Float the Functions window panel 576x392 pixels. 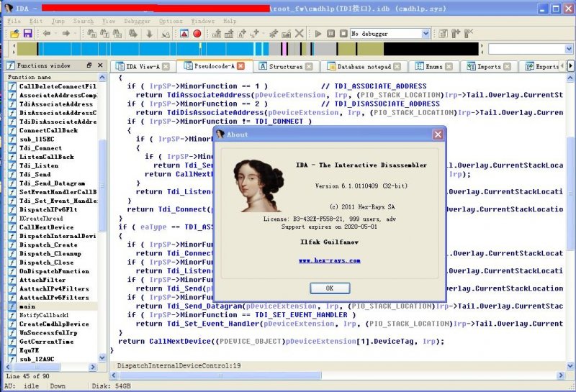89,65
